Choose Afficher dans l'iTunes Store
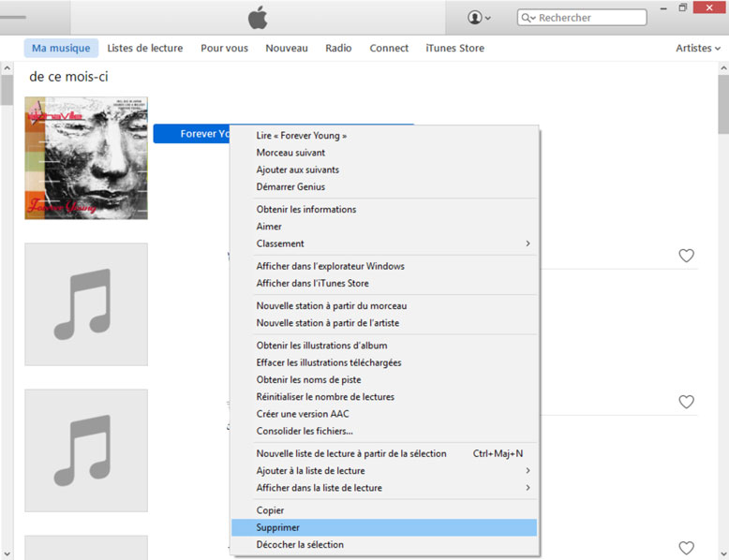 click(384, 283)
